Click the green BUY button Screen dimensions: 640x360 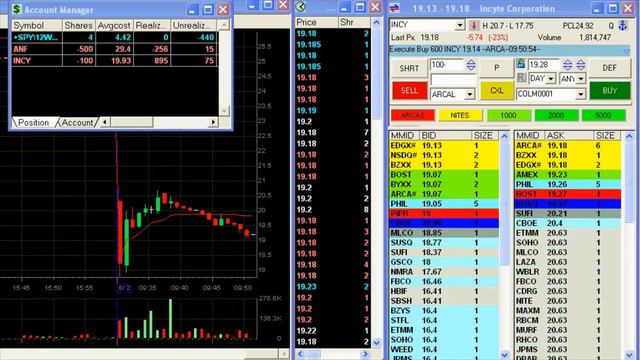click(x=610, y=90)
